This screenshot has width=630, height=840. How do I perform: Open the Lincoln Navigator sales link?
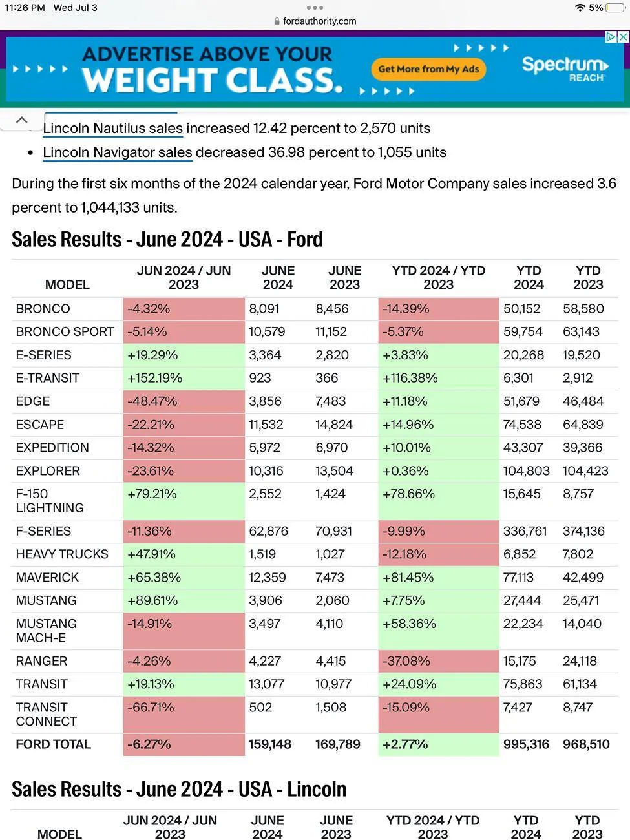[x=118, y=152]
